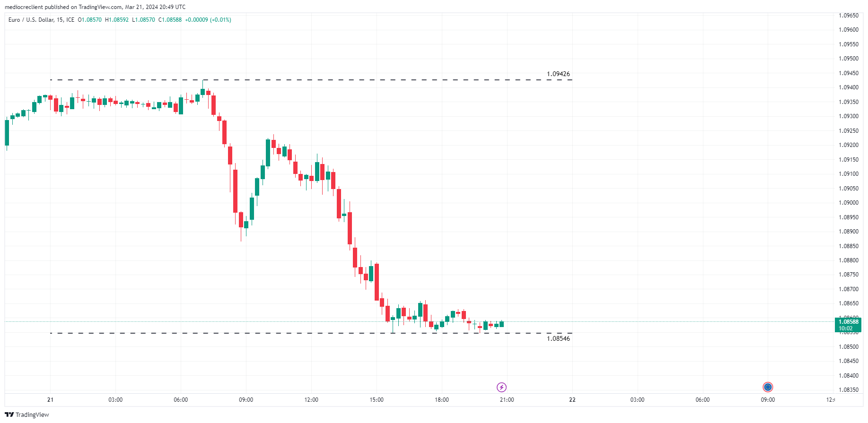Click the opening price value O1.08570

(x=90, y=20)
